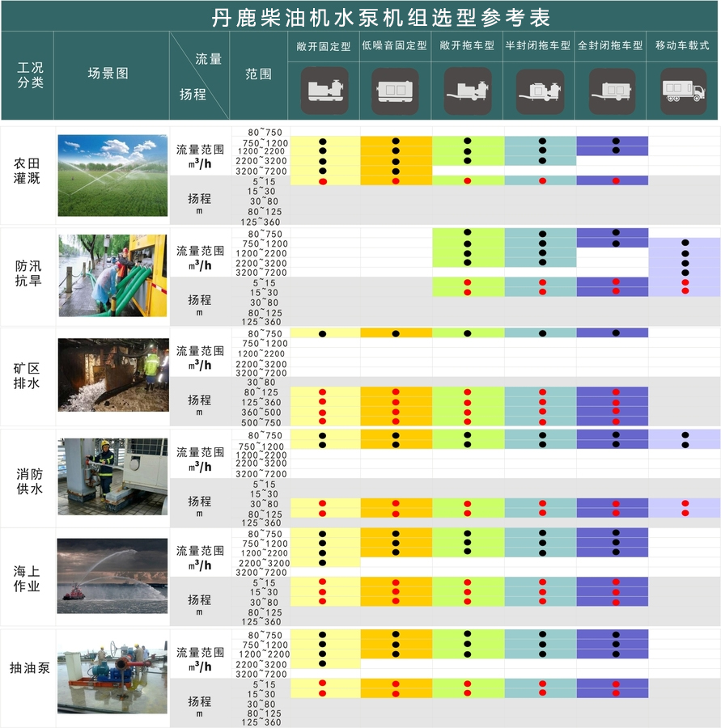The width and height of the screenshot is (721, 728).
Task: Click black dot under 全封闭拖车型 in 矿区排水 flow row
Action: point(616,333)
